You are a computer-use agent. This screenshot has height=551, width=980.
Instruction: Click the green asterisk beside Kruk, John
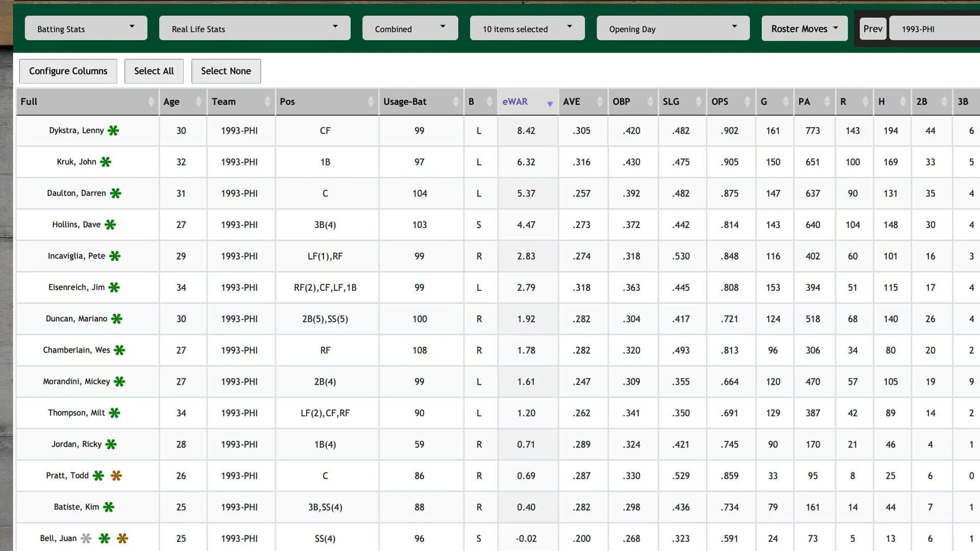tap(106, 161)
